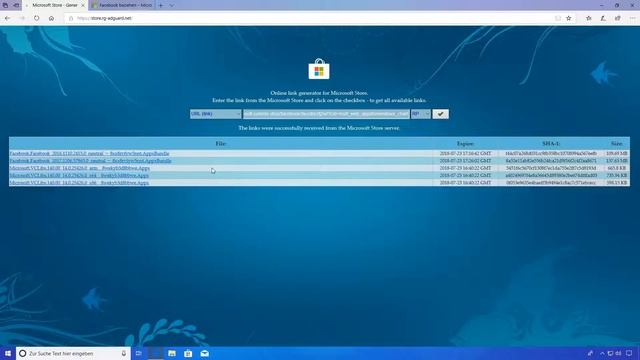
Task: Open a new tab with the plus icon
Action: point(161,5)
